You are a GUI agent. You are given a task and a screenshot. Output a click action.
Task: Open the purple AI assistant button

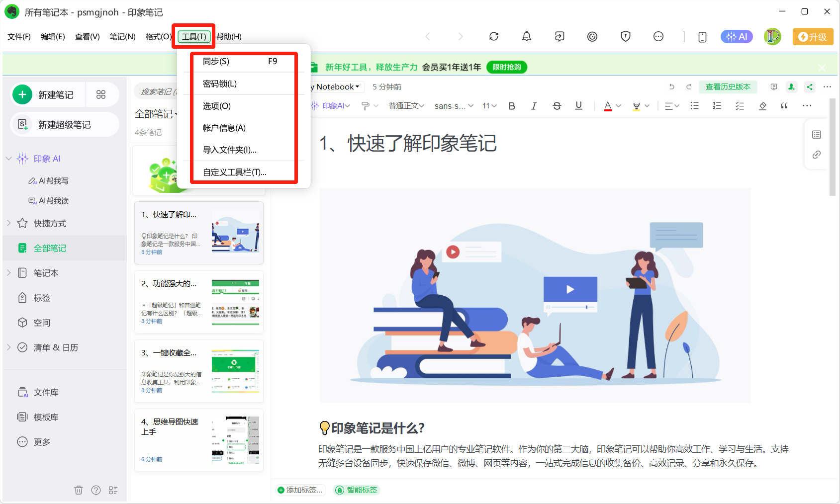point(737,36)
